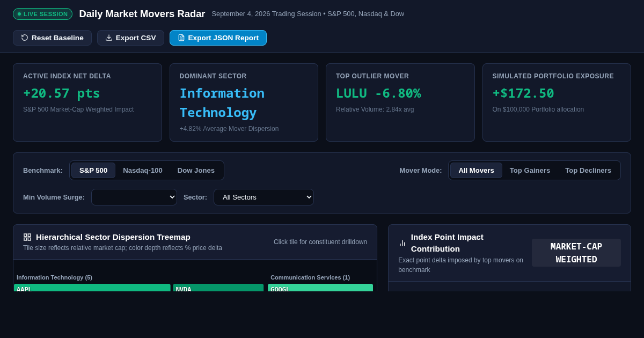Select All Movers mode
Image resolution: width=644 pixels, height=338 pixels.
[476, 170]
